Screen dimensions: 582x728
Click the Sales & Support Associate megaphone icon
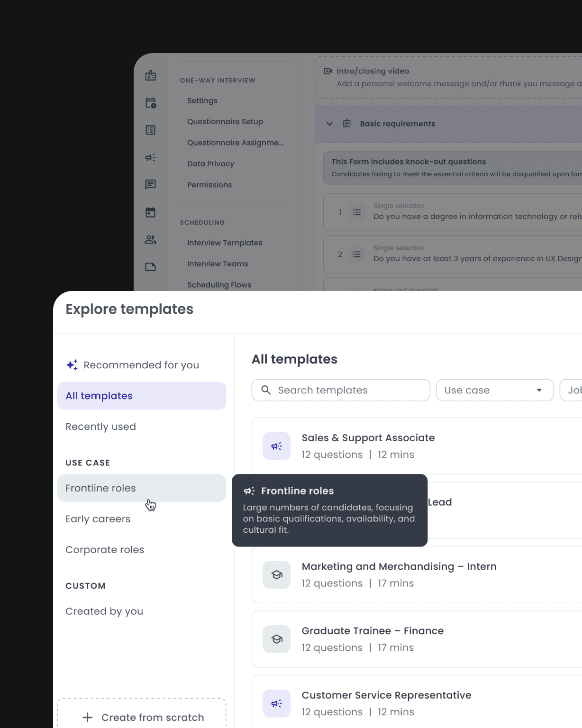[x=277, y=446]
